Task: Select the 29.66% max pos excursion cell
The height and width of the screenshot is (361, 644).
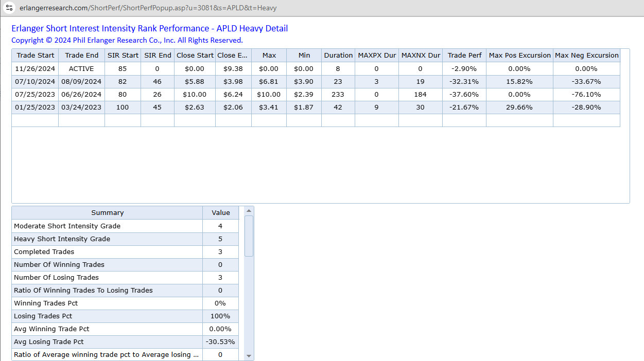Action: coord(520,107)
